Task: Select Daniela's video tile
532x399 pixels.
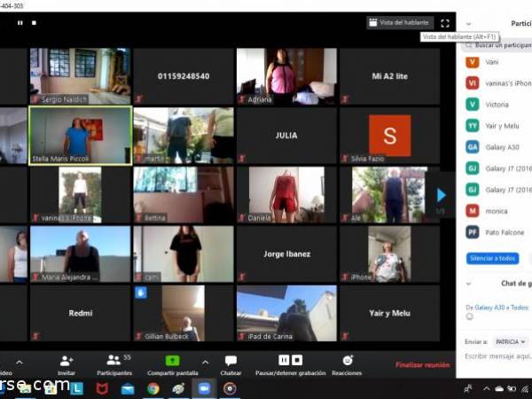Action: [x=286, y=195]
